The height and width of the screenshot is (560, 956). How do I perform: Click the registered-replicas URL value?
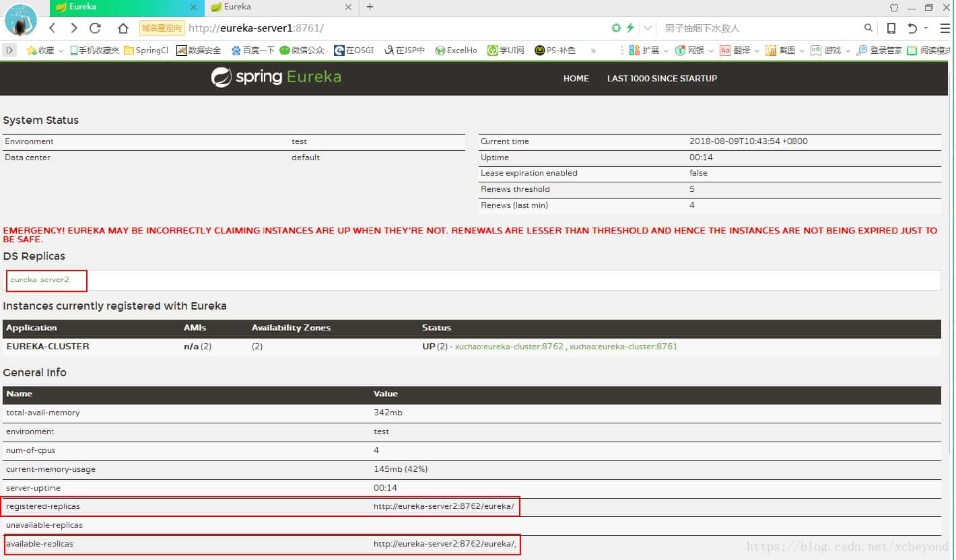tap(444, 506)
